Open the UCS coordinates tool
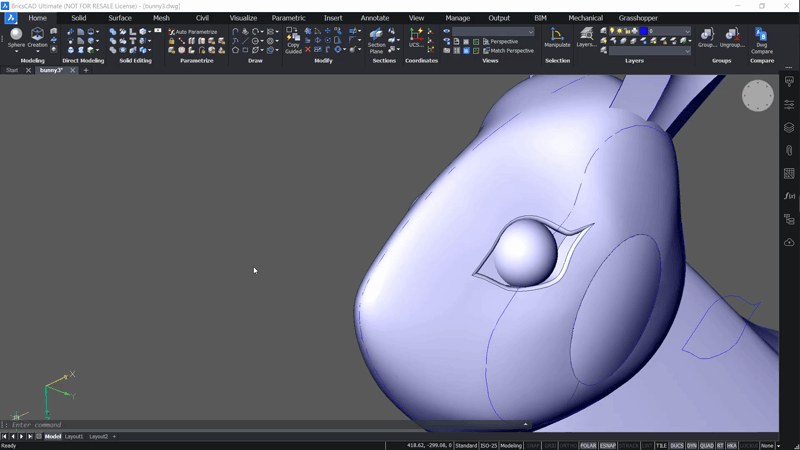The width and height of the screenshot is (800, 450). coord(416,38)
